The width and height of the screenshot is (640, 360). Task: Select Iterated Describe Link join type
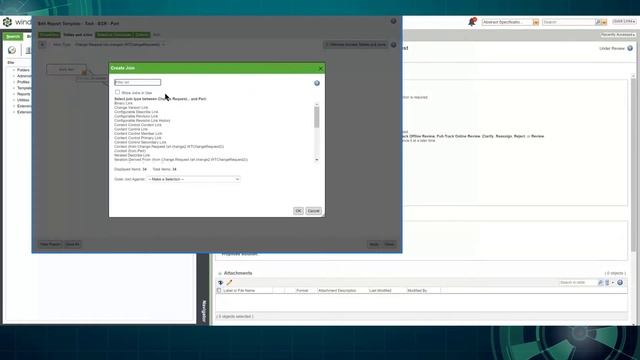pos(132,156)
